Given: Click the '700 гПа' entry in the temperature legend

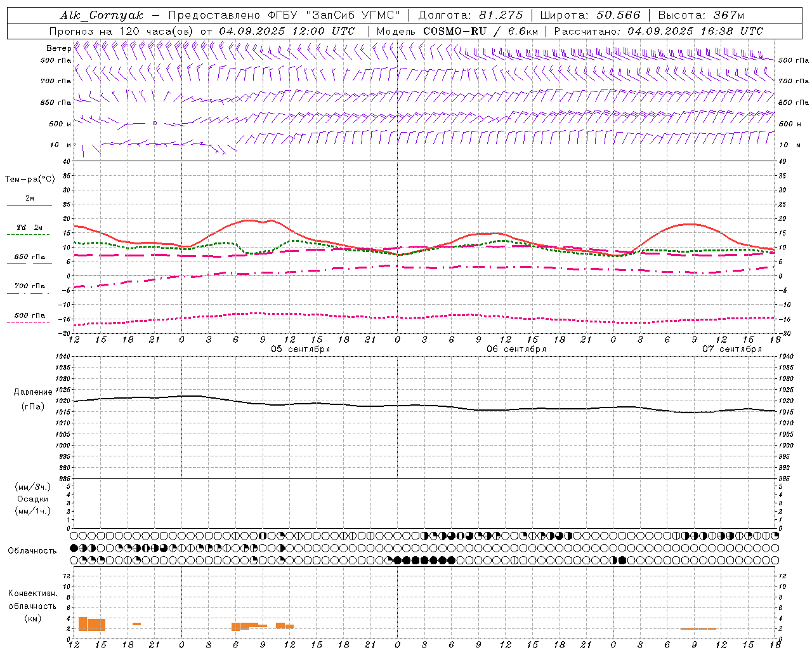Looking at the screenshot, I should click(30, 286).
